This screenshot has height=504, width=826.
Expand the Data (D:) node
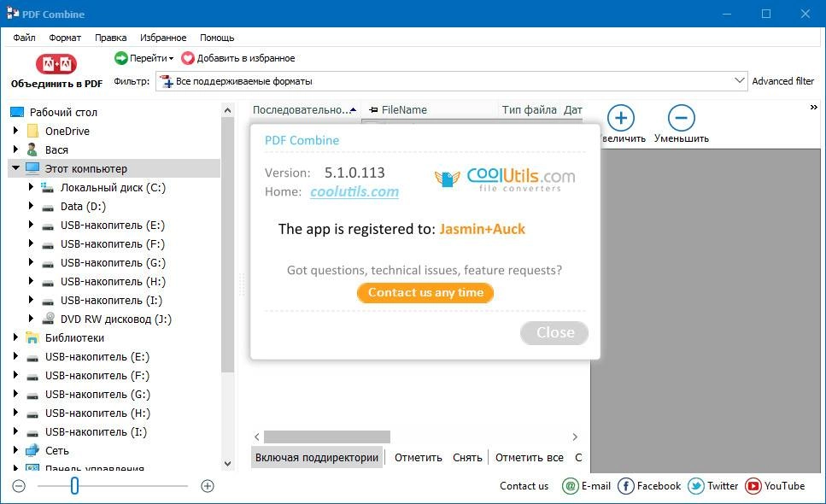31,205
